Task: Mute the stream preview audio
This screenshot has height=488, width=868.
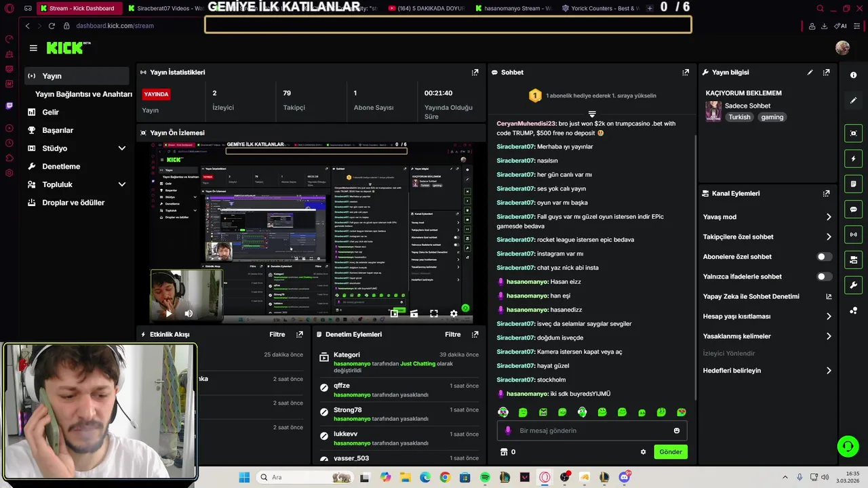Action: [x=189, y=313]
